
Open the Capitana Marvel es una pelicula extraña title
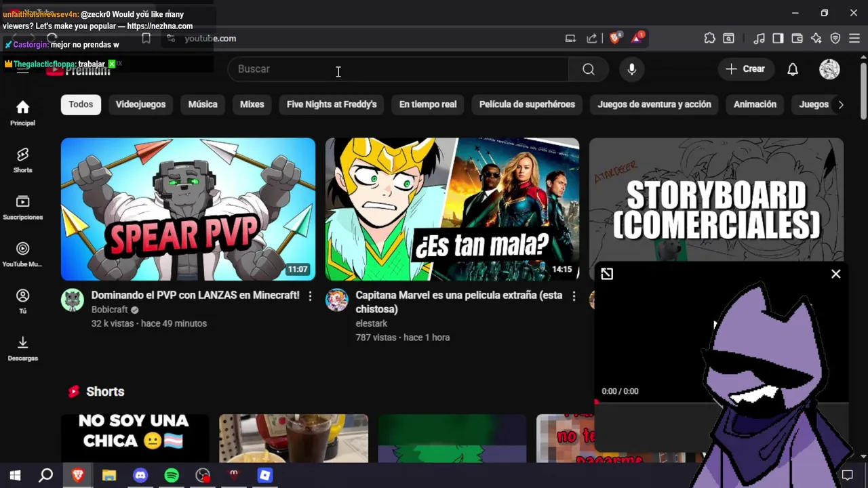[x=459, y=302]
